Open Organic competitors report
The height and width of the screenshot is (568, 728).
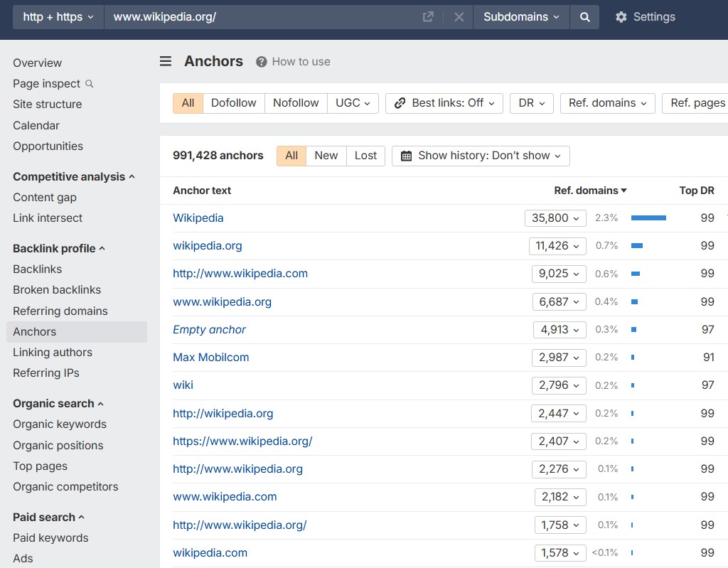point(65,487)
